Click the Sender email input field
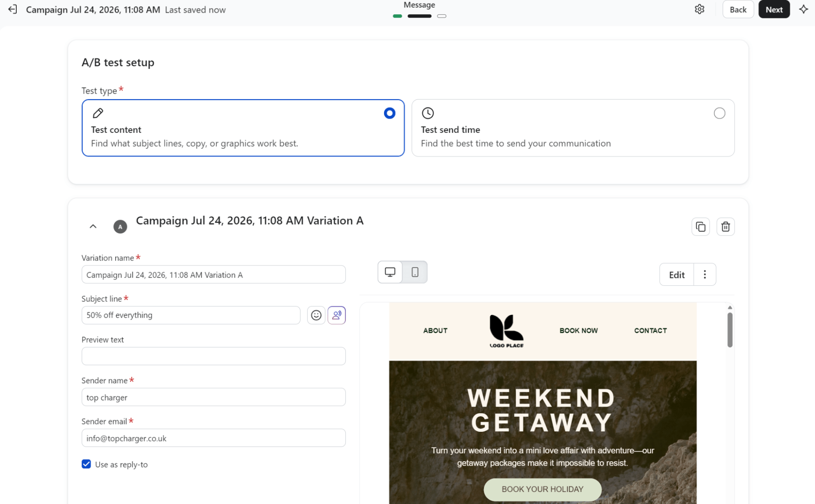Viewport: 815px width, 504px height. click(213, 438)
